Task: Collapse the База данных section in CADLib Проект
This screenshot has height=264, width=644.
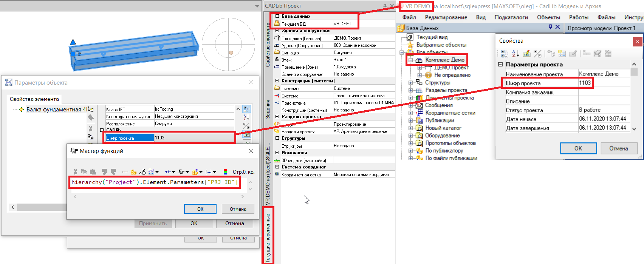Action: coord(277,16)
